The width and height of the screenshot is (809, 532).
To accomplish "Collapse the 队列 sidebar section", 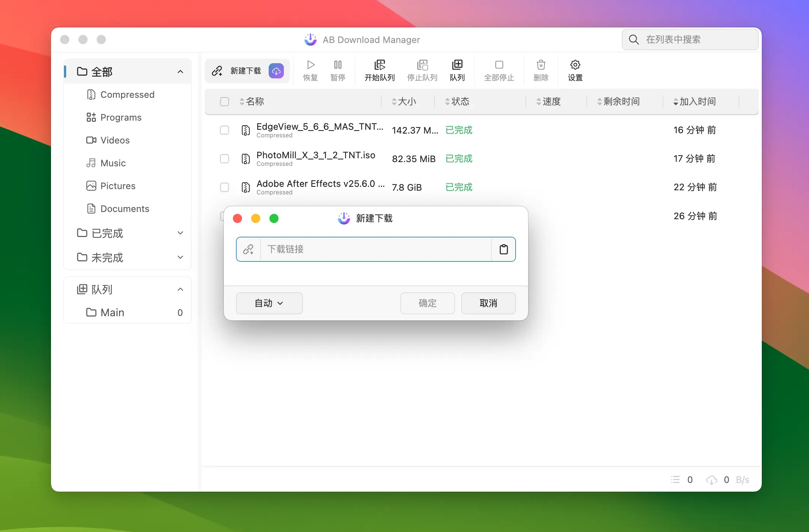I will [180, 290].
